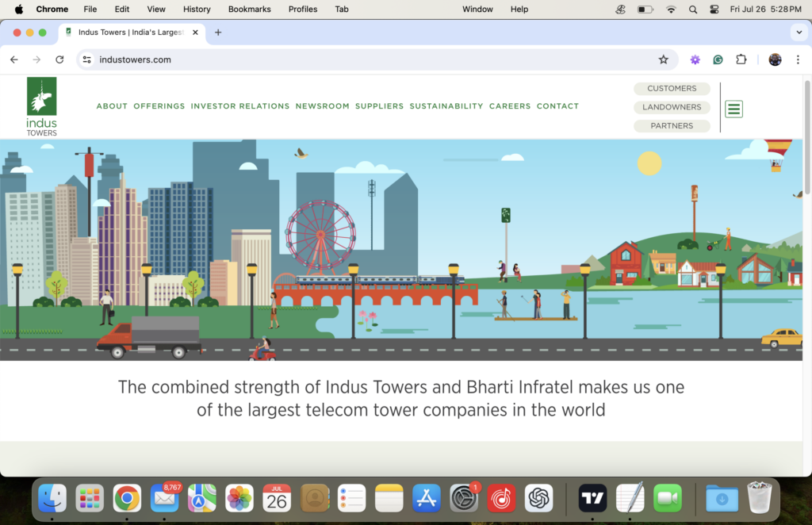This screenshot has height=525, width=812.
Task: Open the CONTACT page
Action: click(557, 106)
